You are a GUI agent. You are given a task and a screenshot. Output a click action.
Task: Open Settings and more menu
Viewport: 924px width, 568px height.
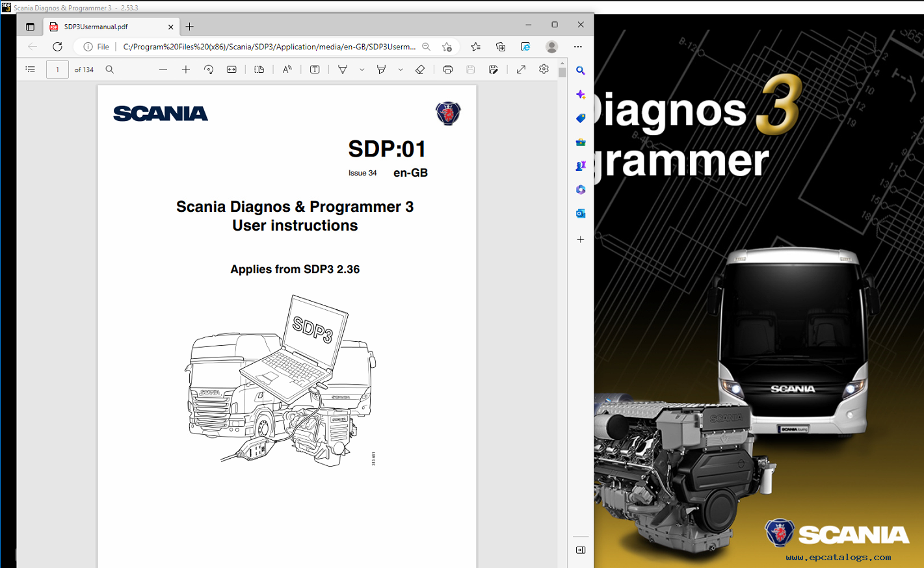click(578, 47)
